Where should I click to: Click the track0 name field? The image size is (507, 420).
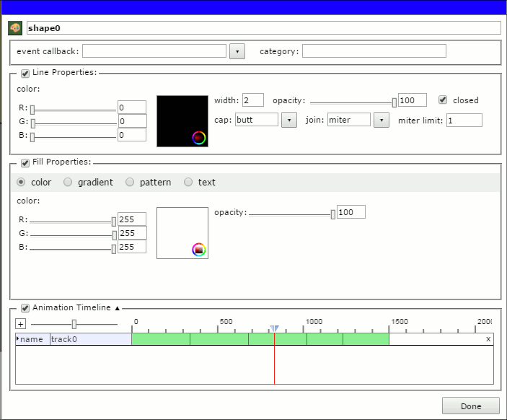click(x=91, y=339)
